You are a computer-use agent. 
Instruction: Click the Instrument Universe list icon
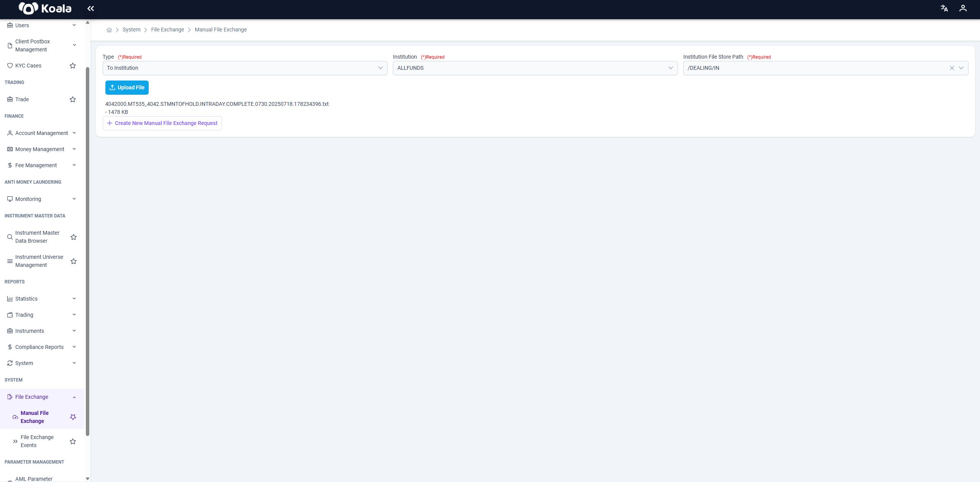[x=10, y=261]
